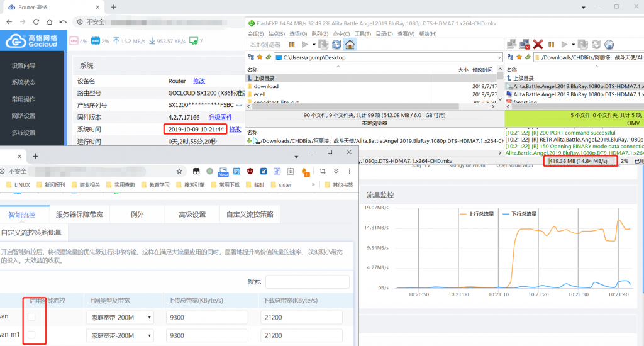644x346 pixels.
Task: Click the 搜索 search input field
Action: (x=307, y=282)
